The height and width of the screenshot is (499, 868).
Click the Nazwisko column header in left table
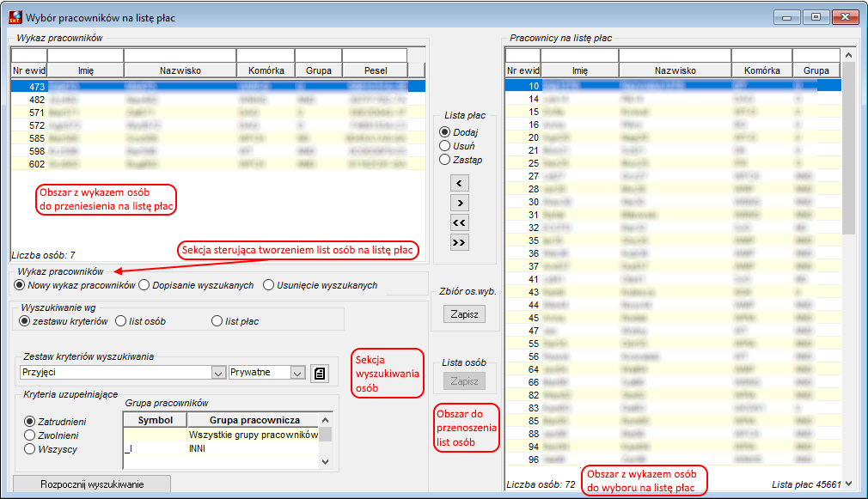pos(180,70)
